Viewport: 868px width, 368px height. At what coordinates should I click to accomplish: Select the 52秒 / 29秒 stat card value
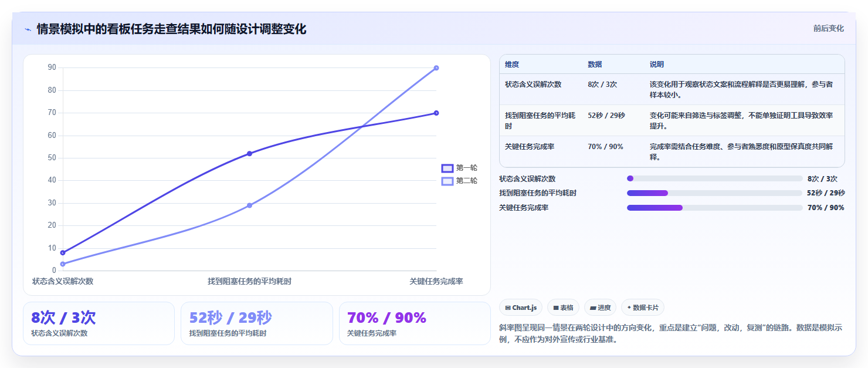[230, 318]
